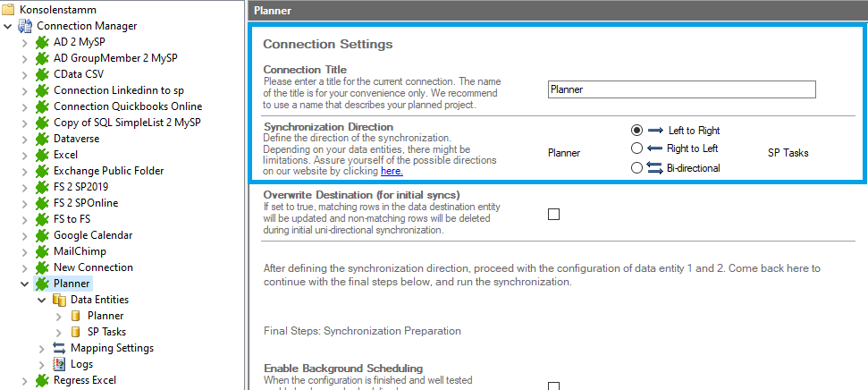Click the Connection Manager root icon
This screenshot has width=868, height=390.
click(x=25, y=26)
